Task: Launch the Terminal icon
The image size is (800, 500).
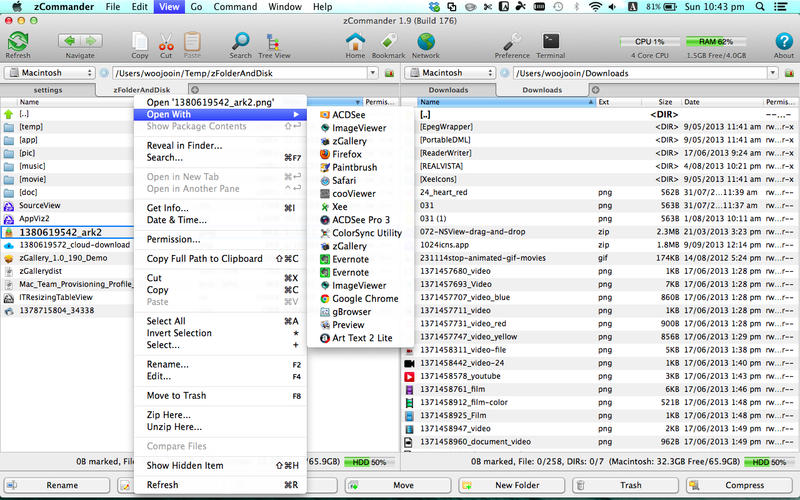Action: pyautogui.click(x=550, y=42)
